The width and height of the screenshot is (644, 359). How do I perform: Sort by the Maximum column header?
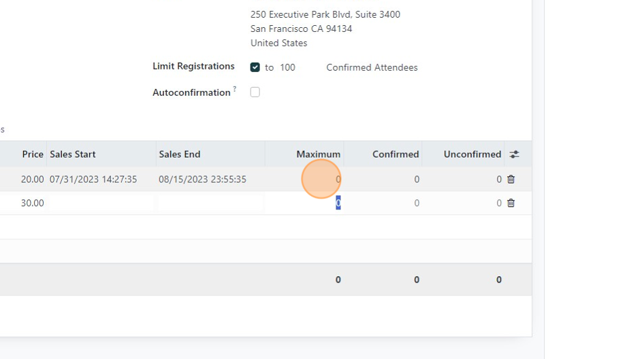(x=319, y=154)
